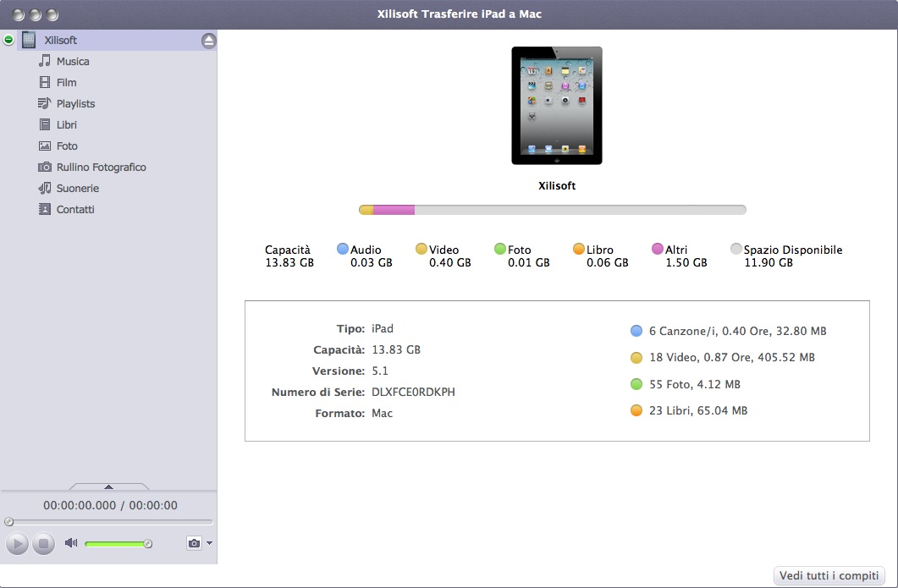Viewport: 898px width, 588px height.
Task: Start playback with the play button
Action: (15, 543)
